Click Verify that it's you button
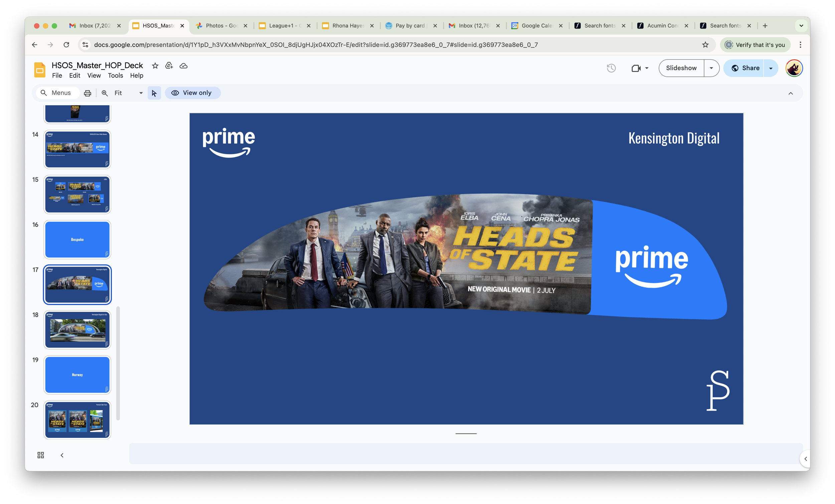This screenshot has height=504, width=835. pos(755,45)
